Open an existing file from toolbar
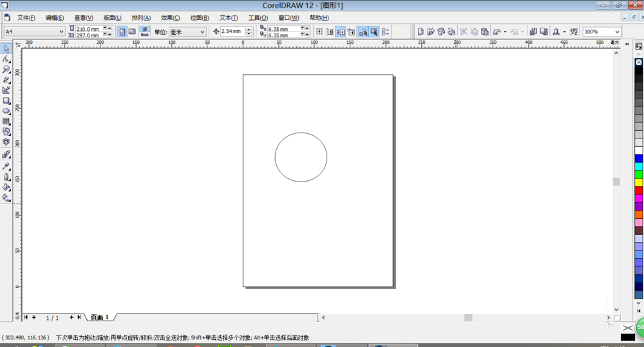Viewport: 644px width, 347px height. [x=431, y=32]
